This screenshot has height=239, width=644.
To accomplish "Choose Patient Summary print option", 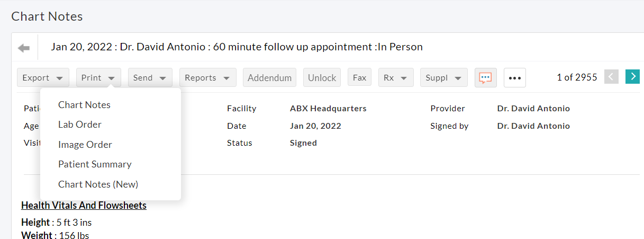I will click(x=95, y=164).
